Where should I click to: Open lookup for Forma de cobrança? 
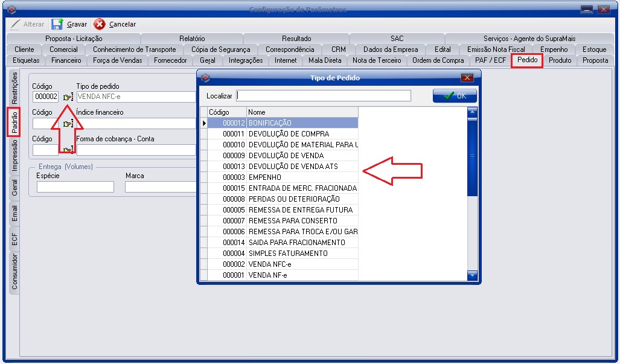point(68,150)
